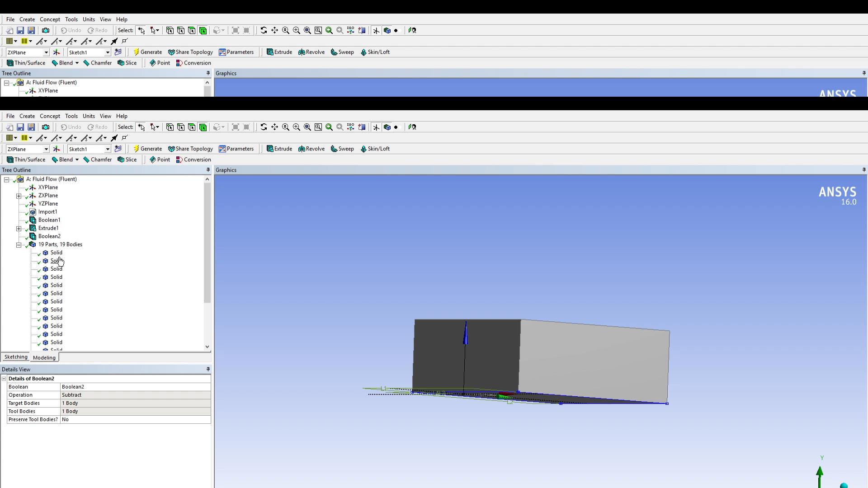Switch to the Sketching tab

(x=16, y=357)
